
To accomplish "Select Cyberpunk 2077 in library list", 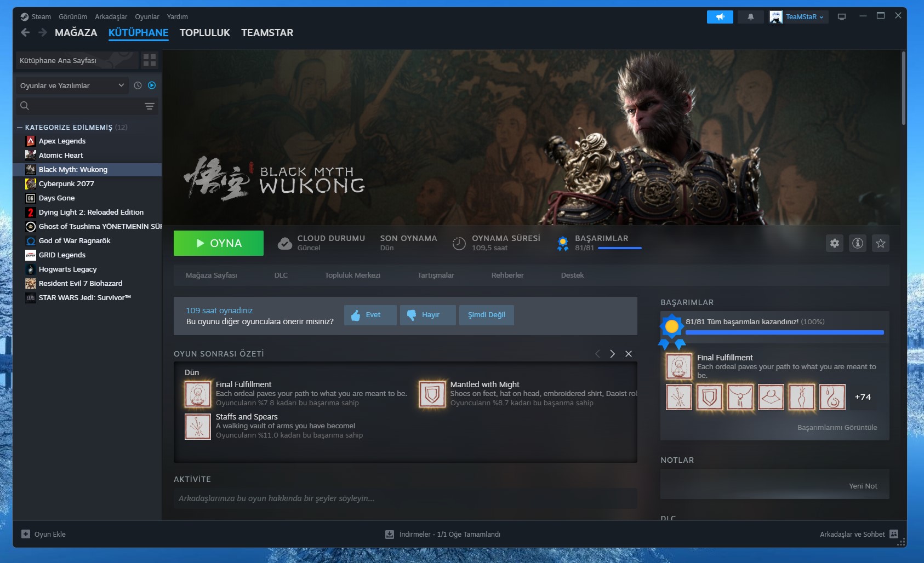I will click(88, 183).
